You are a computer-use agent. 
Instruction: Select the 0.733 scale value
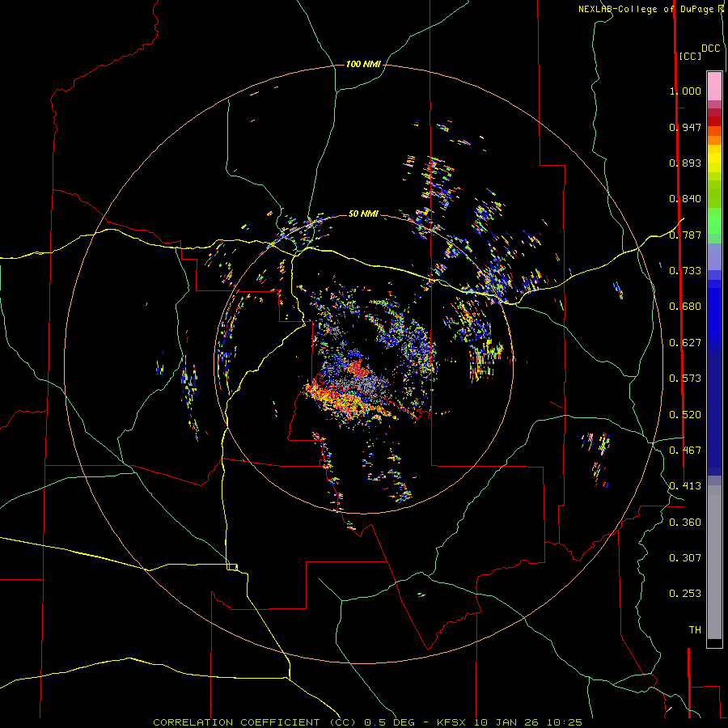pos(685,271)
